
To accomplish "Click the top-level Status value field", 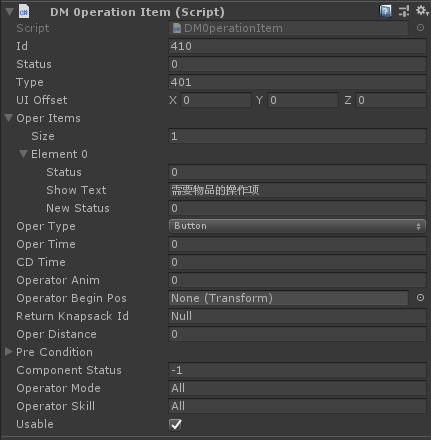I will [297, 64].
